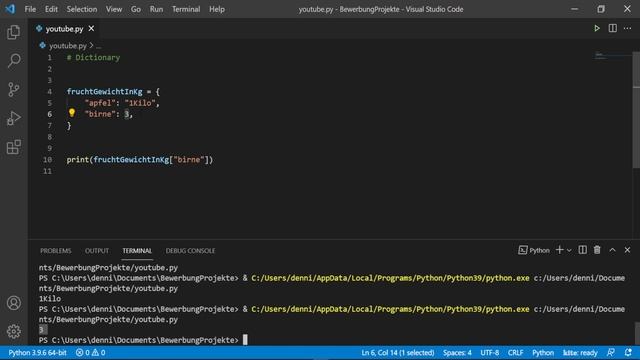Switch to the OUTPUT tab
The image size is (640, 360).
[97, 251]
